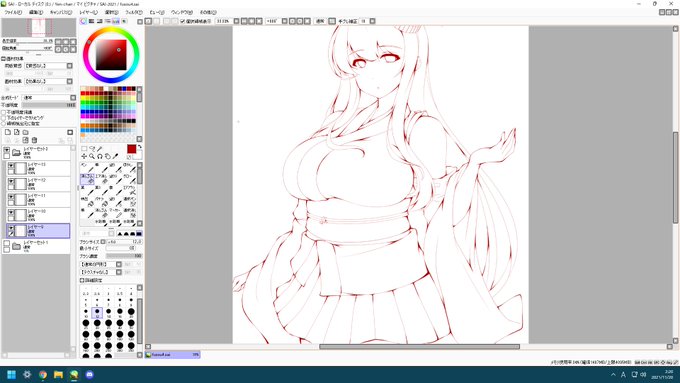Create a new normal layer
Image resolution: width=680 pixels, height=383 pixels.
tap(8, 132)
